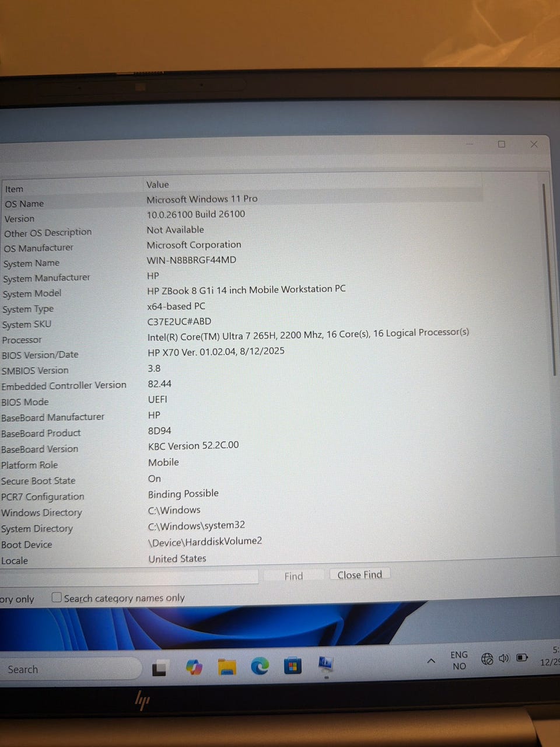The height and width of the screenshot is (747, 560).
Task: Select the SMBIOS Version item
Action: click(34, 371)
